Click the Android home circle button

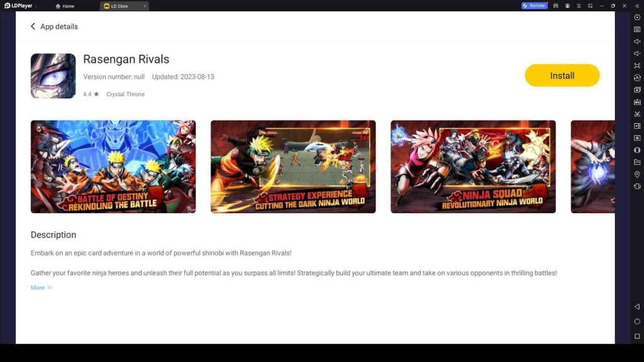tap(637, 321)
